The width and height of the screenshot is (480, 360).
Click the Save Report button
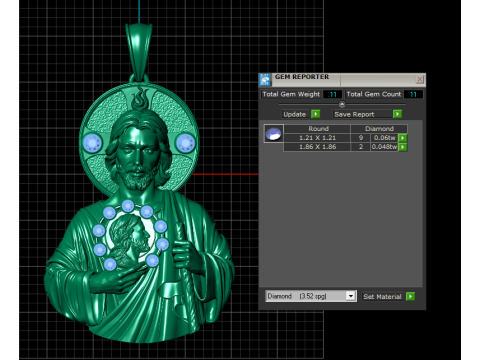(x=362, y=114)
